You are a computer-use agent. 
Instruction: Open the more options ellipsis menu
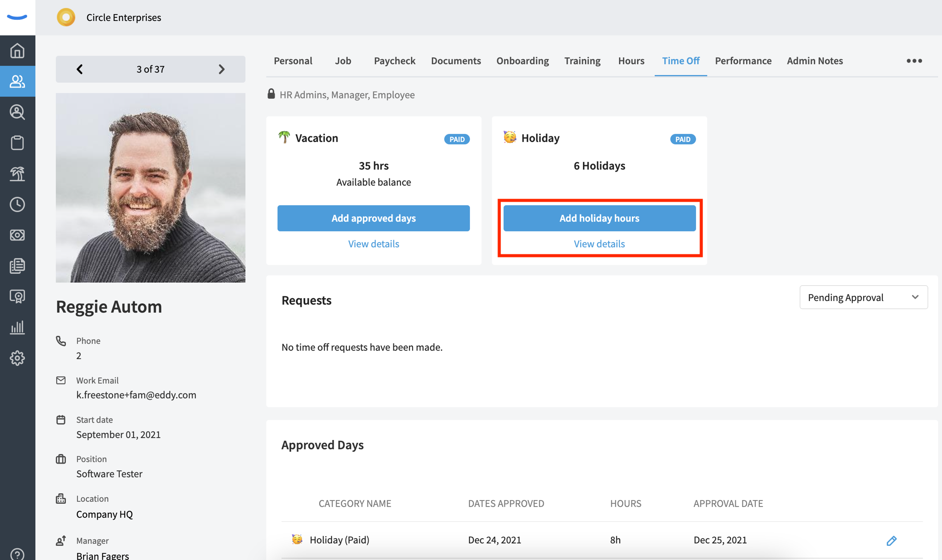(x=914, y=61)
